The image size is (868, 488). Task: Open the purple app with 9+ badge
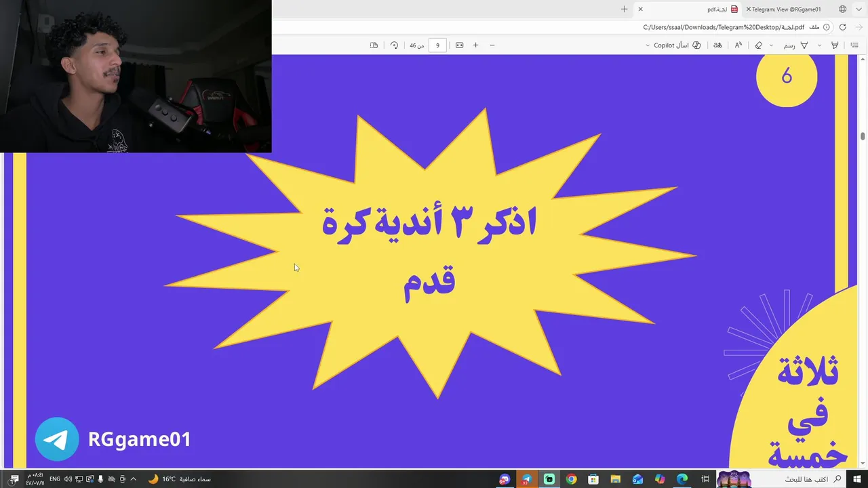[505, 479]
